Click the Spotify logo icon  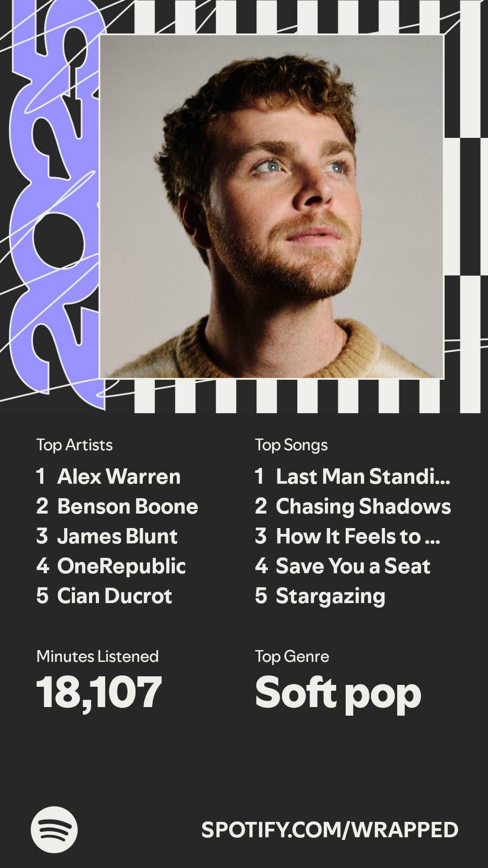click(x=54, y=830)
